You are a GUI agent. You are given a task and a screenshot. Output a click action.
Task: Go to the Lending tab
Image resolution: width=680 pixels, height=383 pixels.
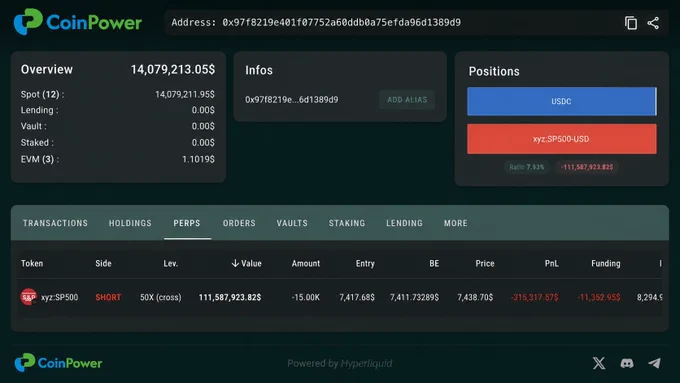[x=404, y=223]
